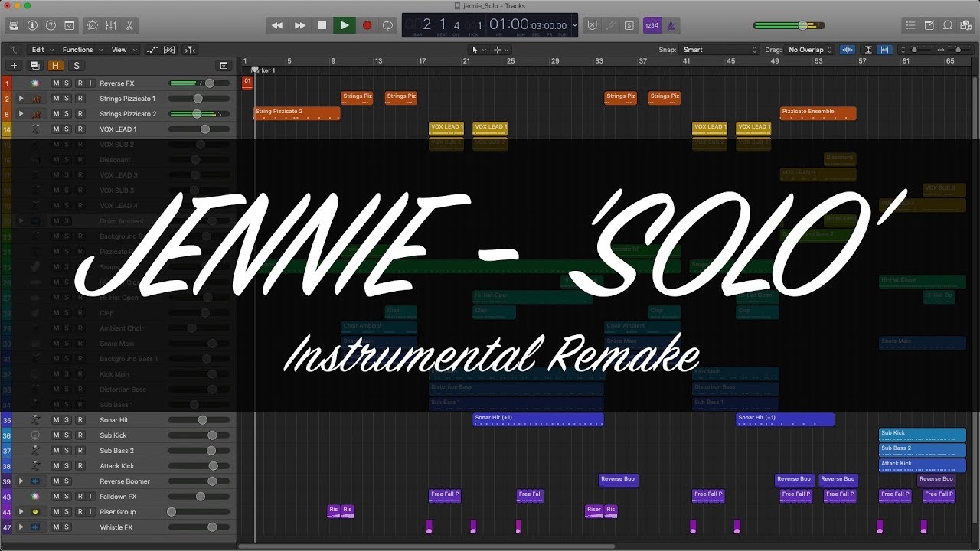Solo the Strings Pizzicato 1 track
Image resolution: width=980 pixels, height=551 pixels.
click(x=67, y=99)
